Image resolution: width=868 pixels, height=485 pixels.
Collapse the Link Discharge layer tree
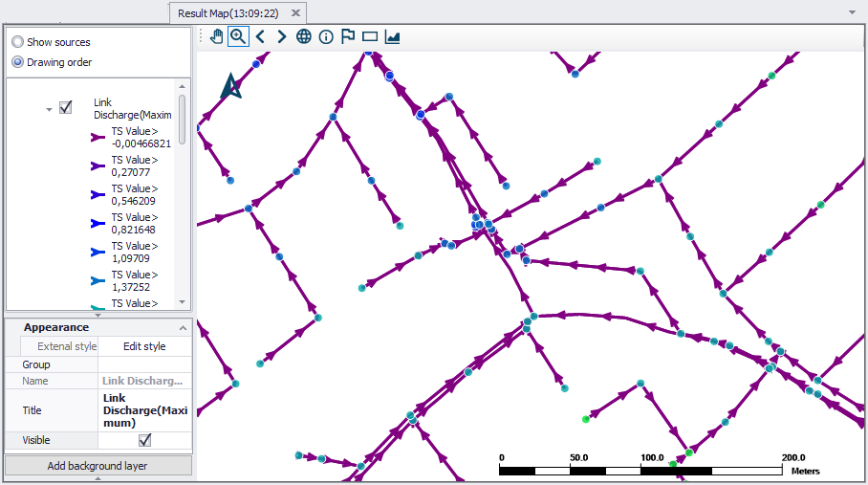click(x=49, y=110)
